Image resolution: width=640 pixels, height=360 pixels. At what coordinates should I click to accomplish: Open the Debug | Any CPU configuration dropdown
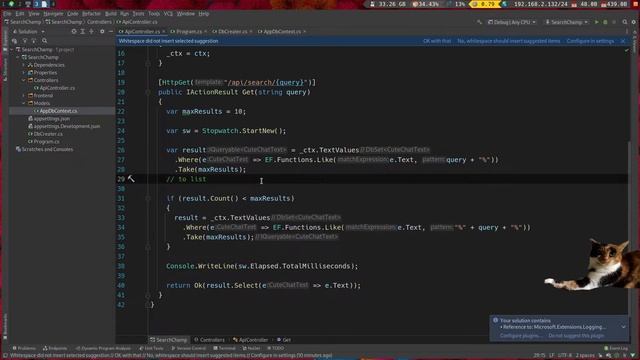[511, 22]
